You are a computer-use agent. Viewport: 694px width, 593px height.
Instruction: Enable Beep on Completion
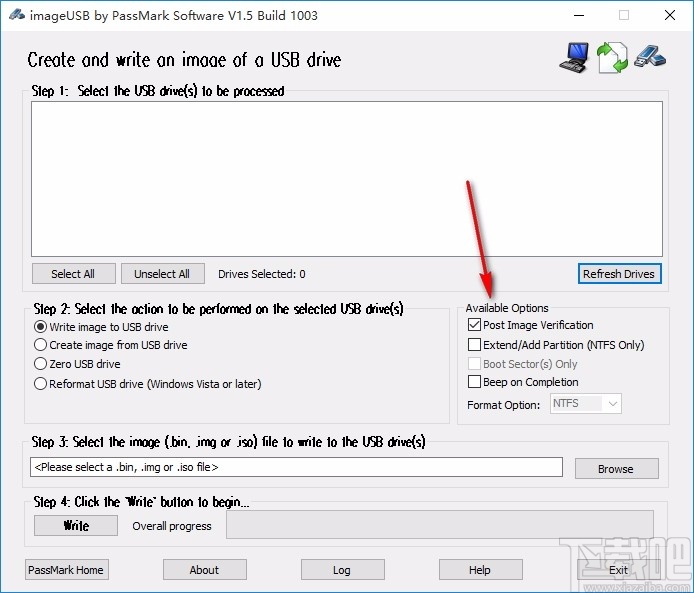coord(474,381)
